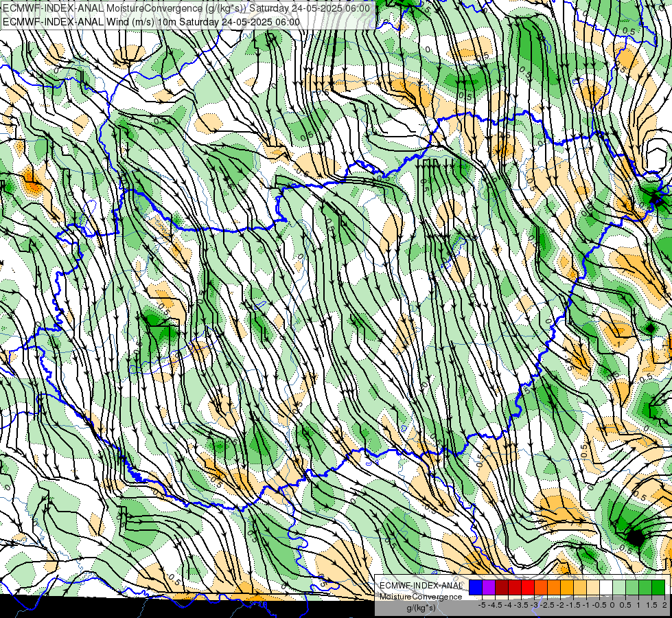Click the '-3' tick label on legend
The width and height of the screenshot is (672, 618).
coord(535,605)
